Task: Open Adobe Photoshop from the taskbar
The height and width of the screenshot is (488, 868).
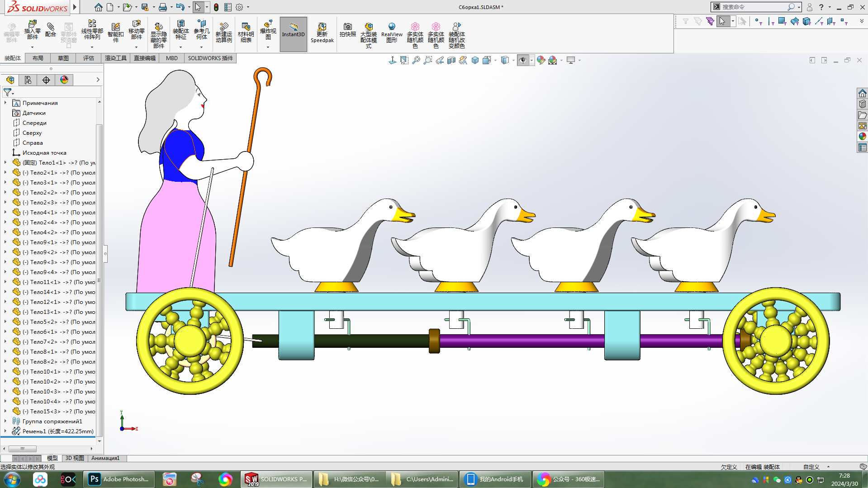Action: point(120,479)
